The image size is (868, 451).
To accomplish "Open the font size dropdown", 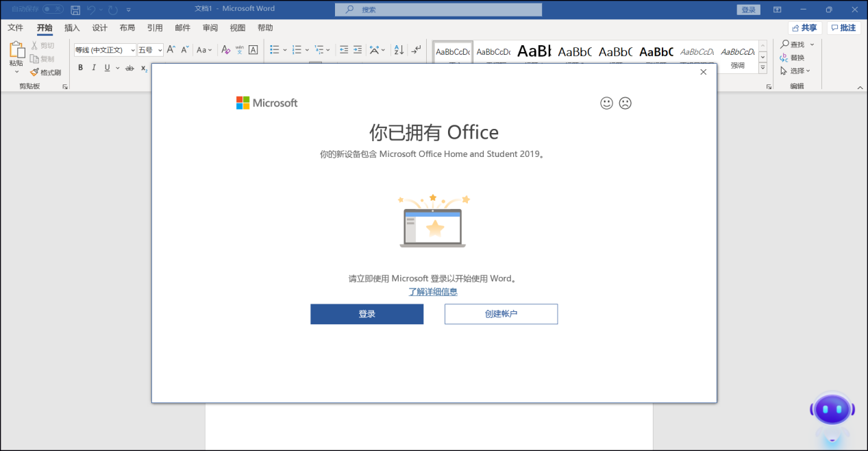I will [158, 49].
